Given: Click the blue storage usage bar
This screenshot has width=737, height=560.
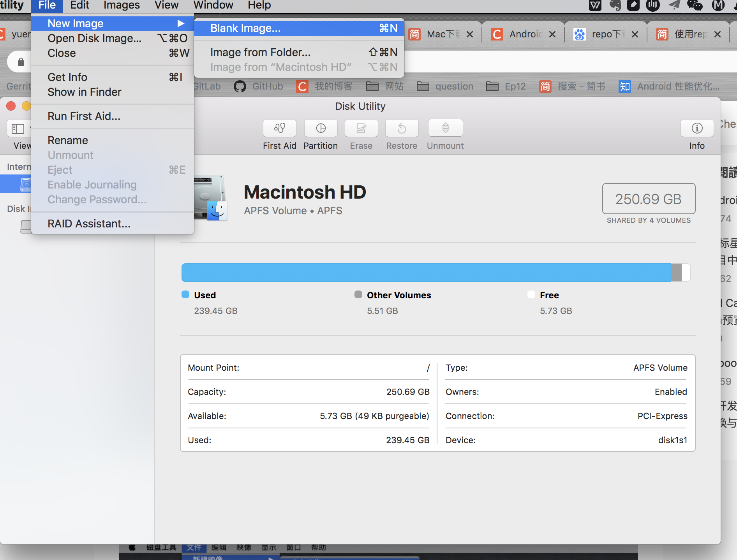Looking at the screenshot, I should (x=425, y=272).
